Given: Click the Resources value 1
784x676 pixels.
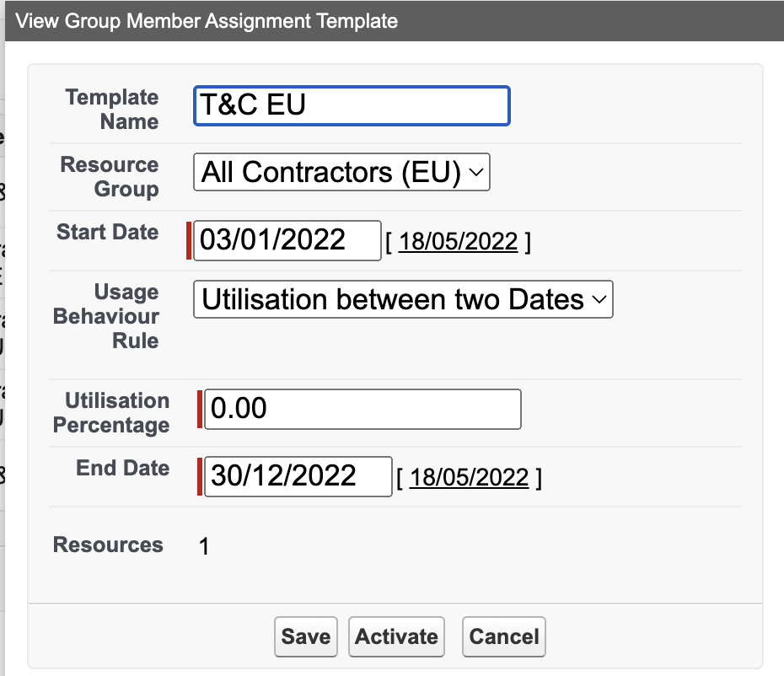Looking at the screenshot, I should tap(204, 546).
